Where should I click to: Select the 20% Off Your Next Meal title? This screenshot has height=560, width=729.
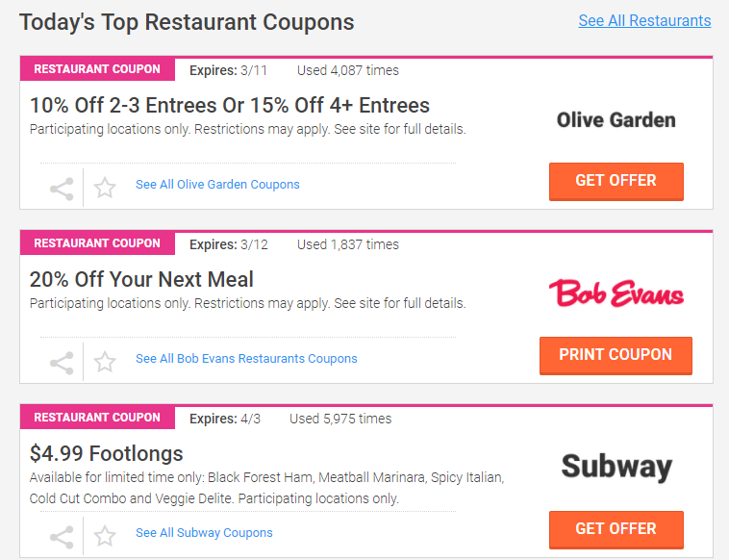click(141, 280)
